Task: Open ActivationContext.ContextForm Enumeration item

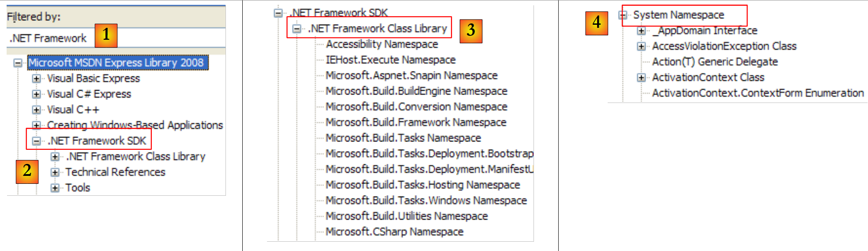Action: (758, 93)
